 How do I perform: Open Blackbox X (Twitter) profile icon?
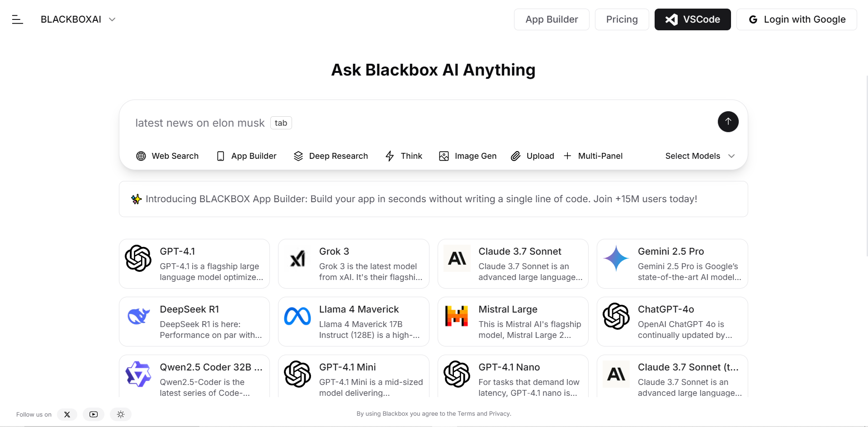[x=67, y=414]
